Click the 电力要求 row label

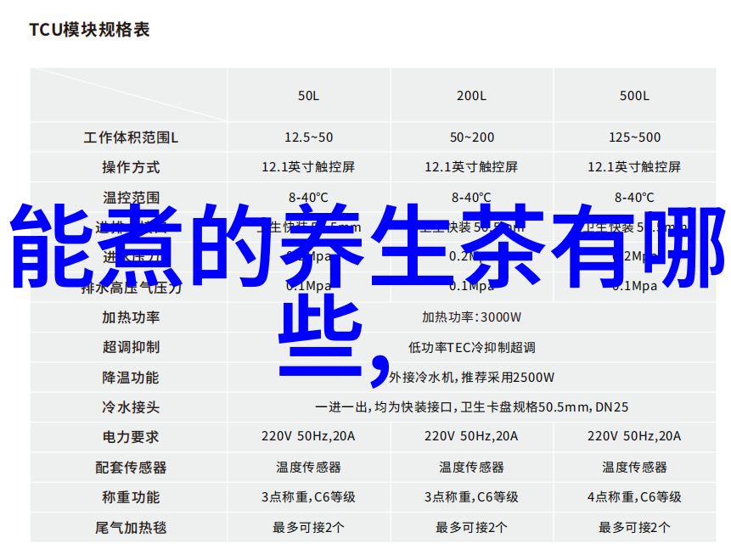[x=130, y=437]
